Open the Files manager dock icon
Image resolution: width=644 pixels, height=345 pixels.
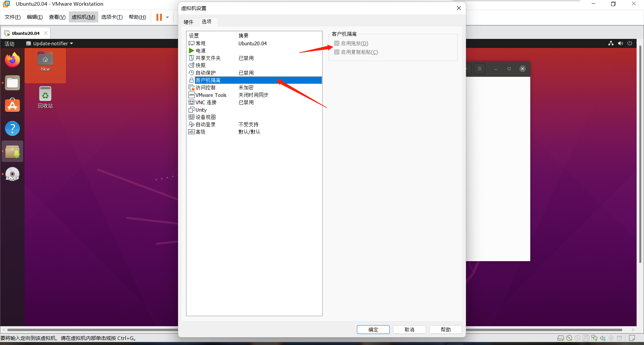(12, 83)
